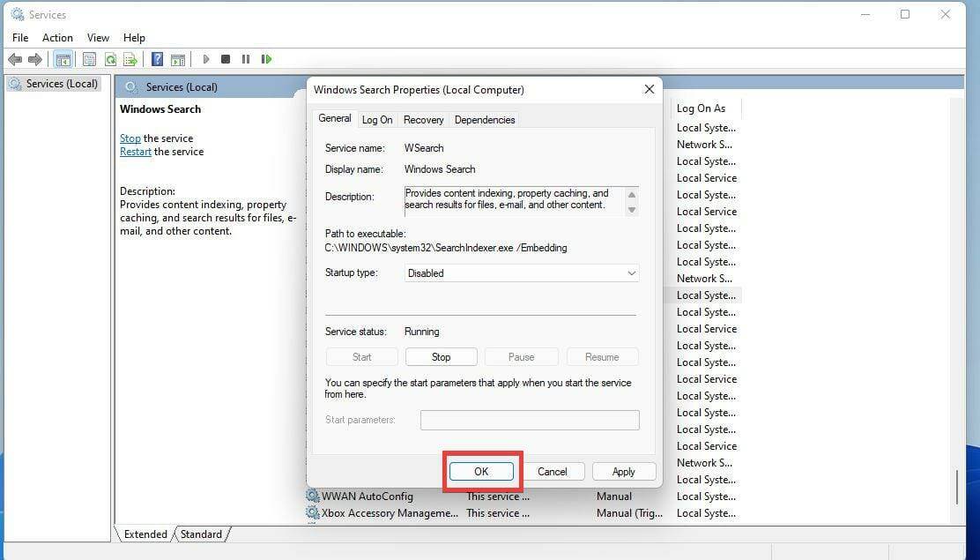The height and width of the screenshot is (560, 980).
Task: Open the Action menu
Action: click(x=57, y=38)
